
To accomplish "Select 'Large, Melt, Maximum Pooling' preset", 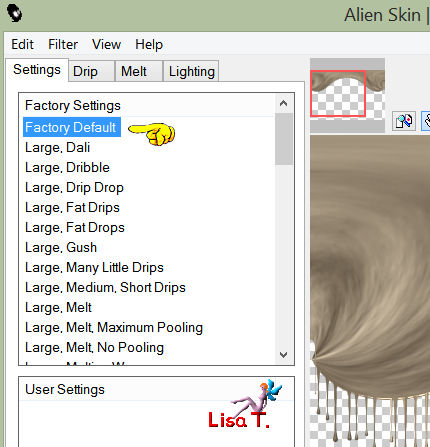I will point(114,327).
